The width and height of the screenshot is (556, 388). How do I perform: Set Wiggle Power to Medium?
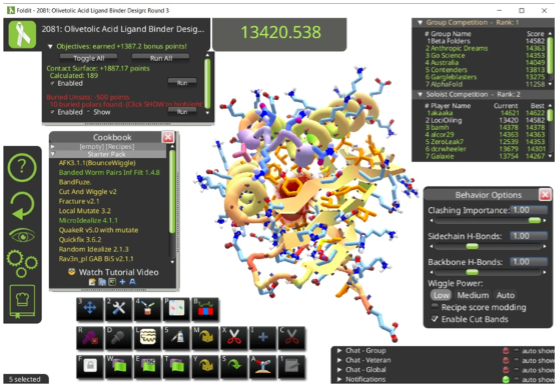[x=473, y=295]
